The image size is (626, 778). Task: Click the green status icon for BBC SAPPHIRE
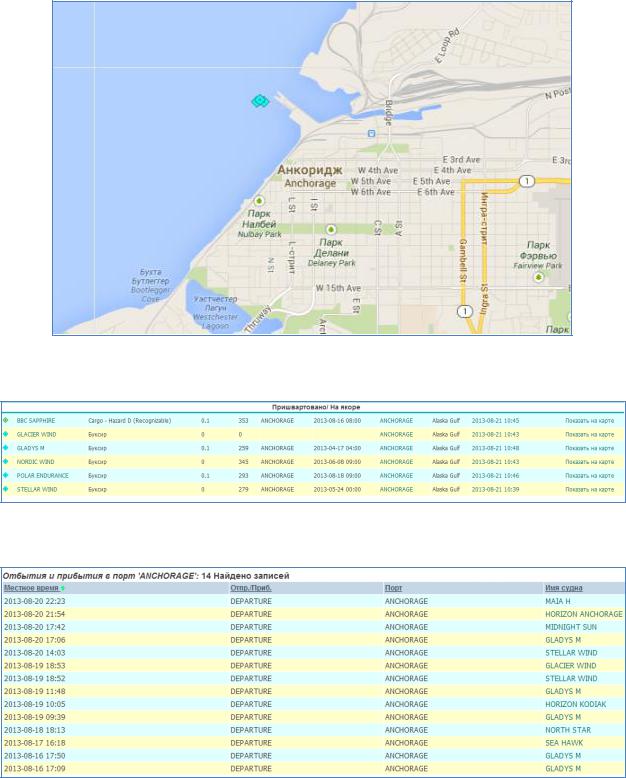point(6,420)
